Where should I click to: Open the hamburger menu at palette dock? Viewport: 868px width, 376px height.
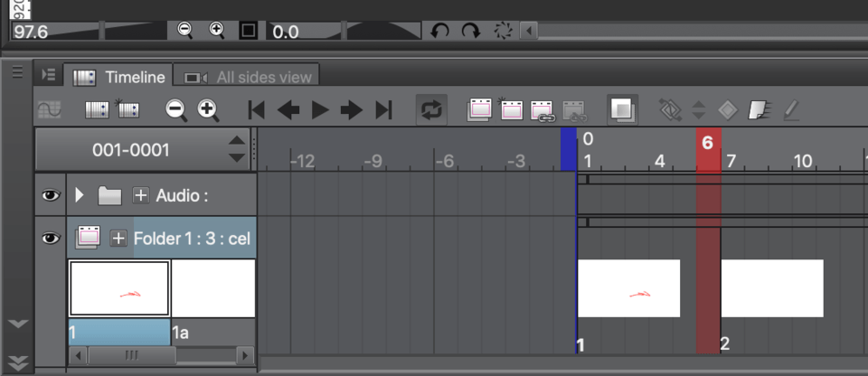(x=17, y=72)
